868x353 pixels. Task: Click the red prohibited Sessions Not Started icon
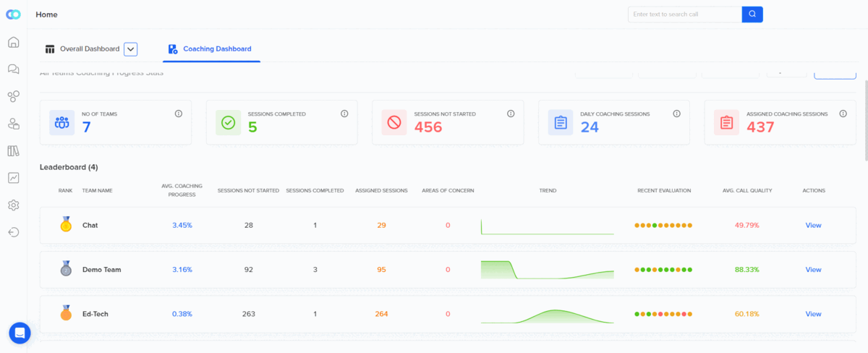point(394,123)
